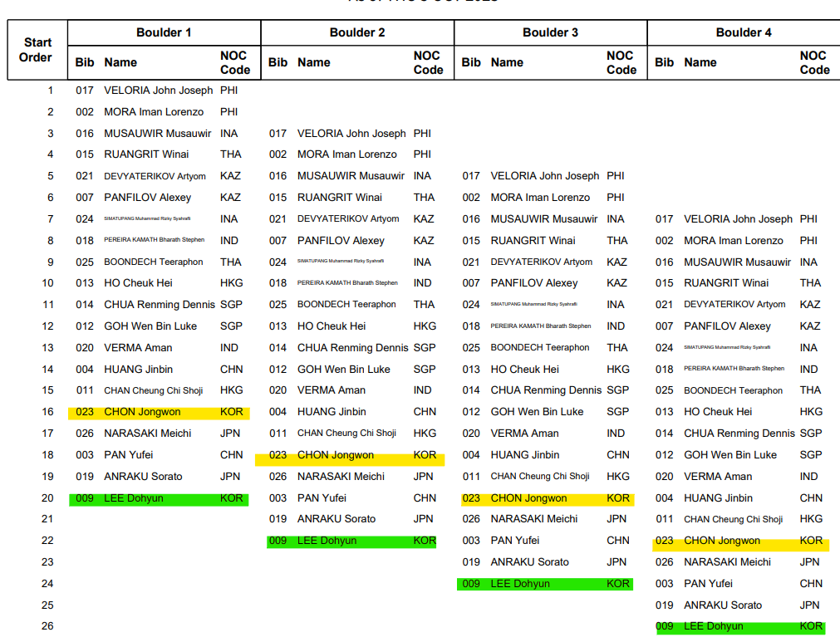Click green LEE Dohyun in Boulder 2 column
Image resolution: width=840 pixels, height=637 pixels.
click(327, 541)
